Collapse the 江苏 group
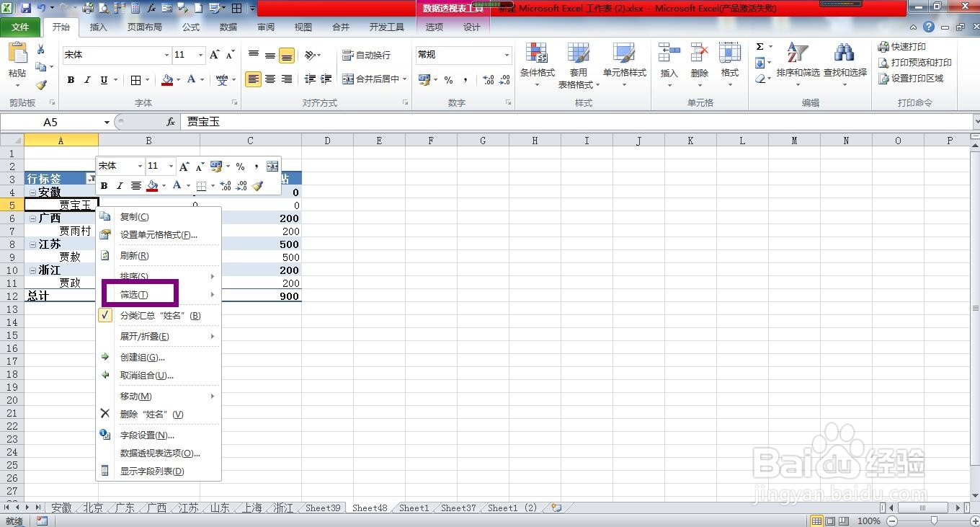980x527 pixels. tap(33, 244)
